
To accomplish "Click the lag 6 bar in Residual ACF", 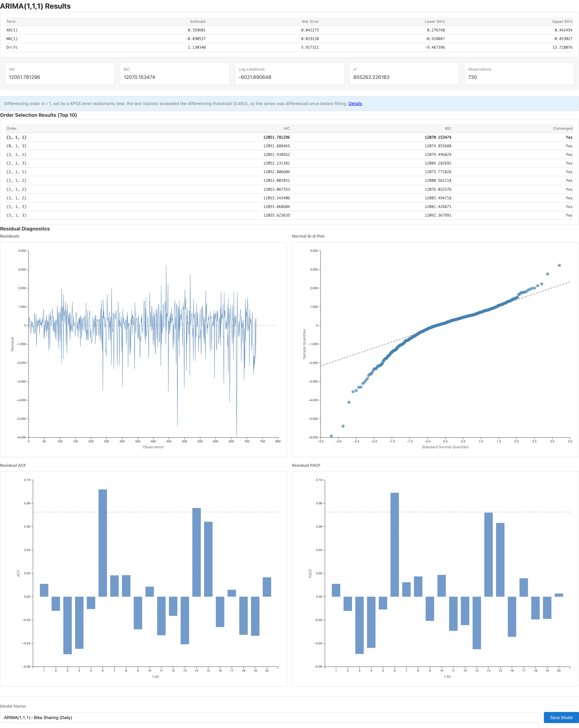I will pyautogui.click(x=103, y=543).
